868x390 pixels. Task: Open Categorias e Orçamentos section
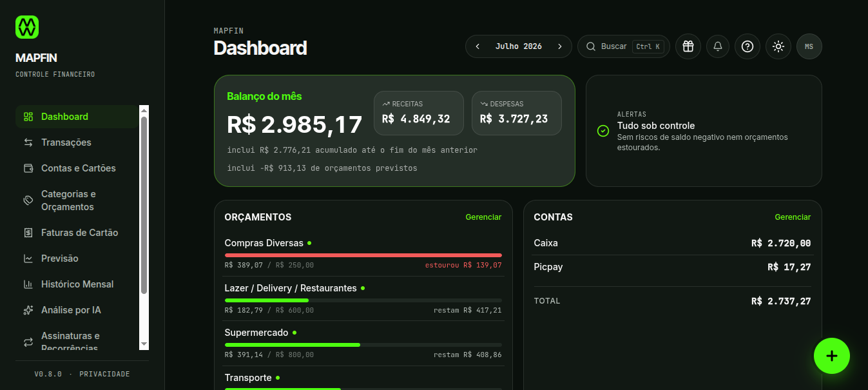point(77,200)
